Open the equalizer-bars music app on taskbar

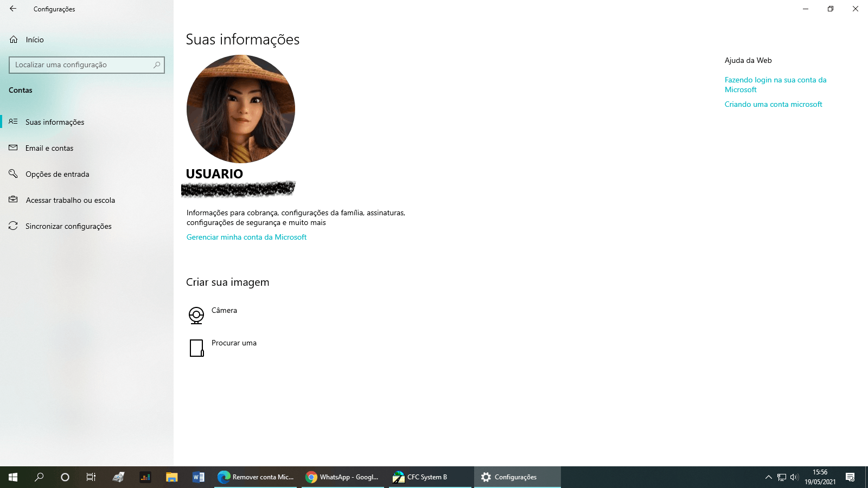tap(145, 477)
